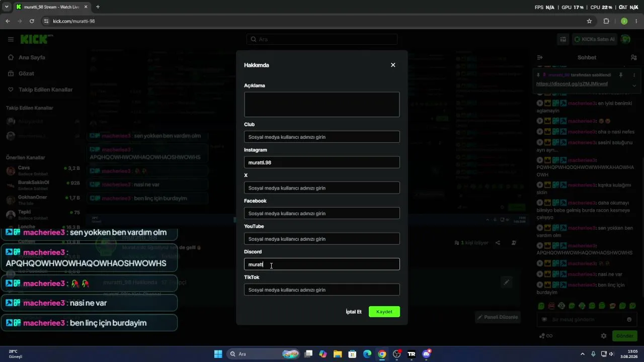Viewport: 644px width, 362px height.
Task: Open Microsoft Store from the taskbar
Action: 353,354
